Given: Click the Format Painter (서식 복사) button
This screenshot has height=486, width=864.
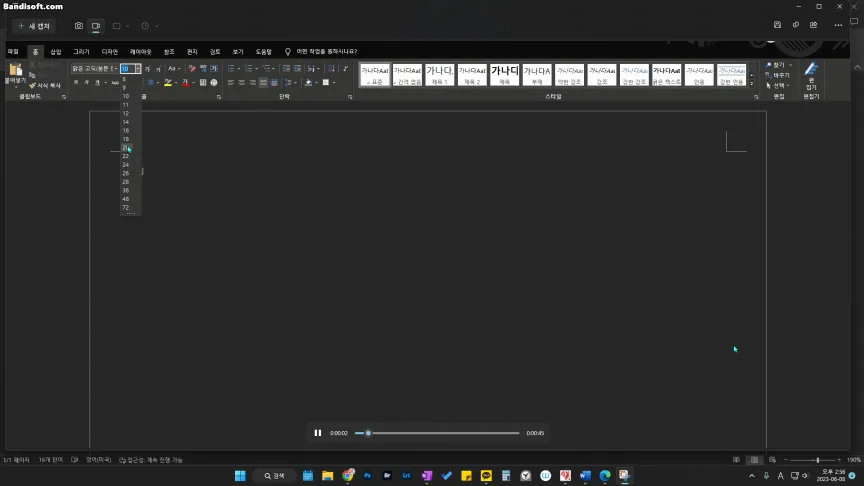Looking at the screenshot, I should 45,85.
